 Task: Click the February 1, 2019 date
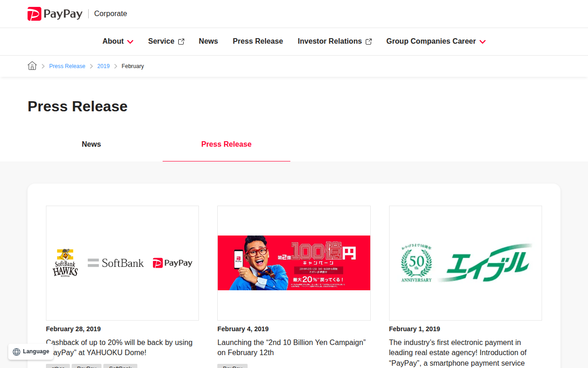[x=414, y=329]
